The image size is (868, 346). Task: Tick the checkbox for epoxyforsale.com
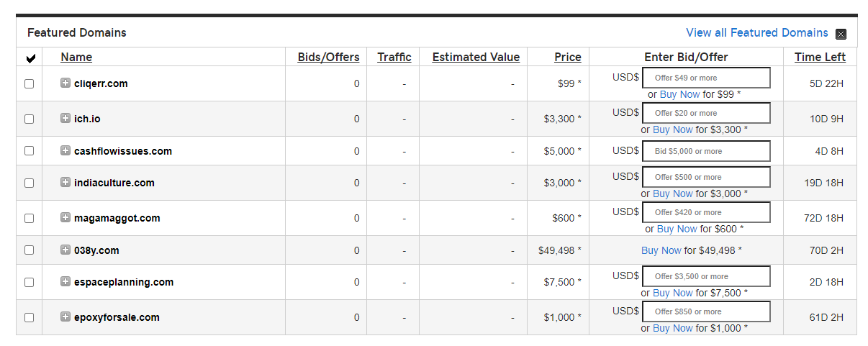[x=30, y=317]
